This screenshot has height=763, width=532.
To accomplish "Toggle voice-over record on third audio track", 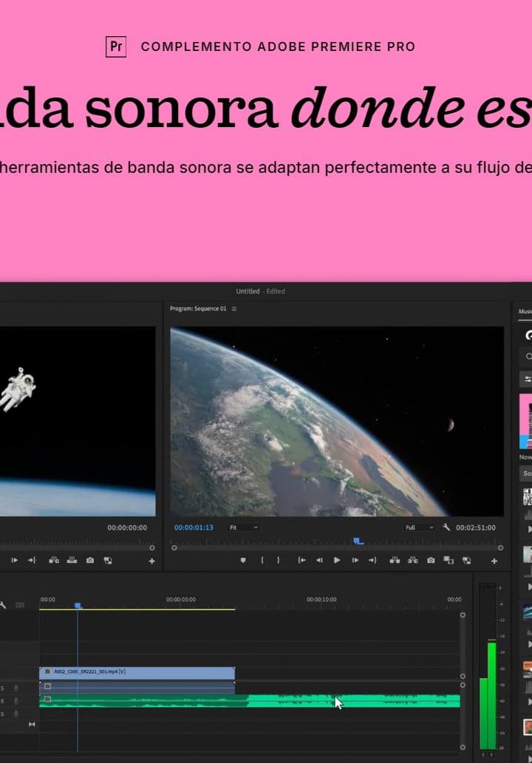I will click(16, 714).
